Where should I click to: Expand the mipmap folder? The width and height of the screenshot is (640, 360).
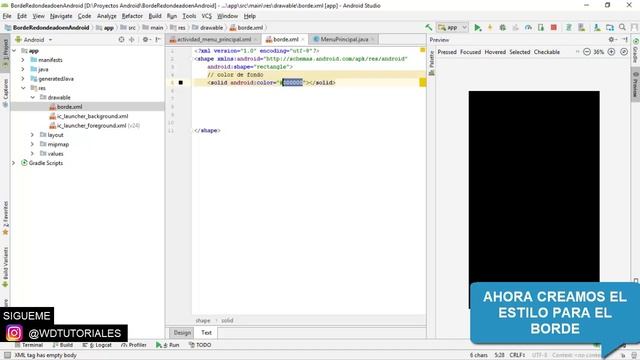33,144
